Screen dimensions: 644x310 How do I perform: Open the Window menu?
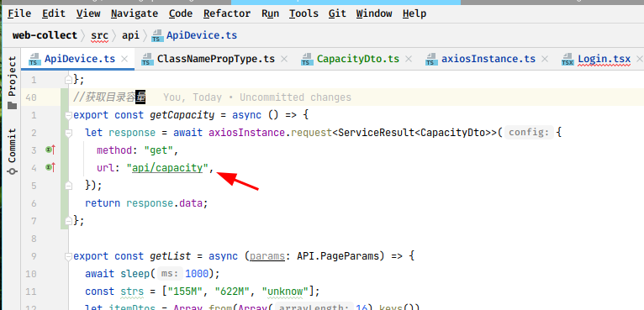[374, 13]
